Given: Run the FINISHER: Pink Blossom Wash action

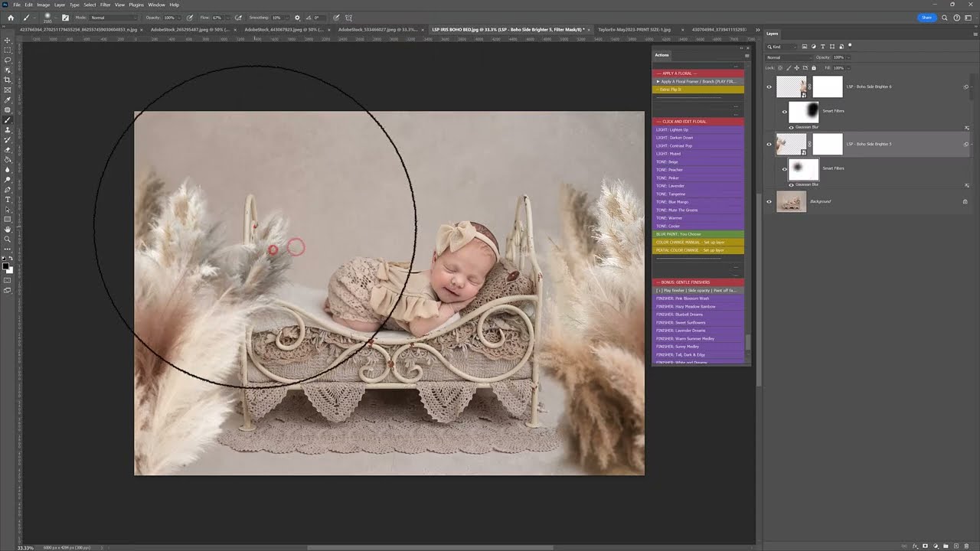Looking at the screenshot, I should click(x=698, y=298).
